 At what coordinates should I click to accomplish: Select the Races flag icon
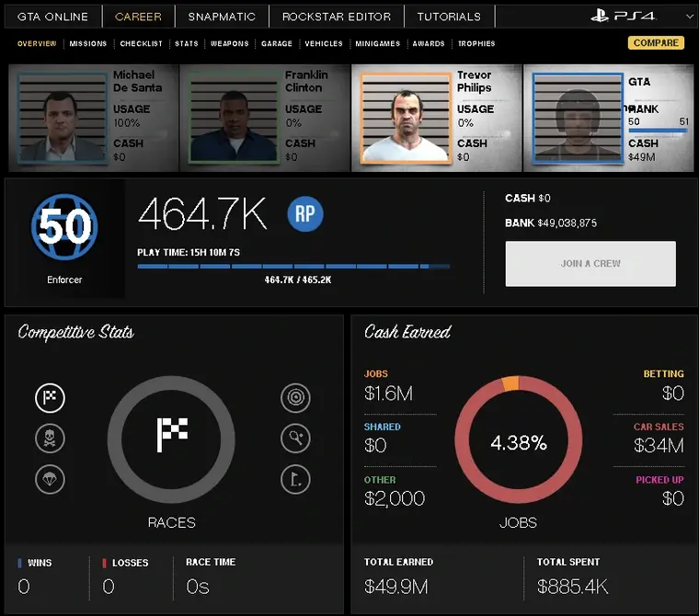pyautogui.click(x=50, y=397)
